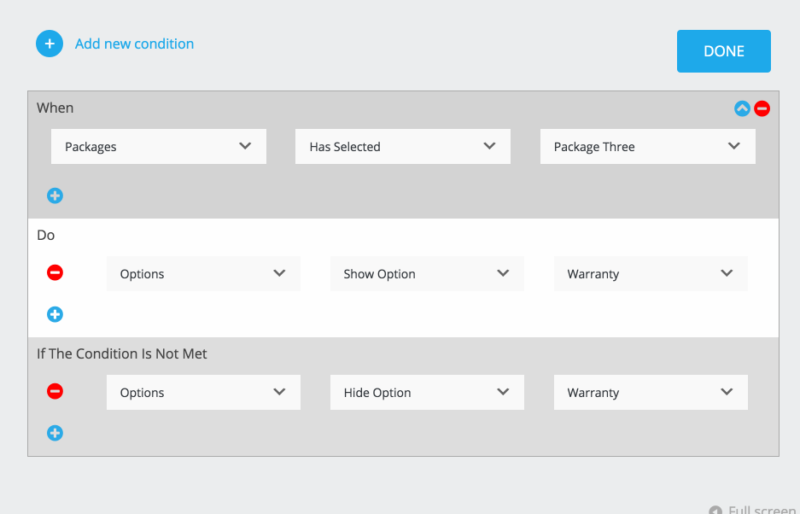
Task: Open the Add new condition link
Action: [x=134, y=44]
